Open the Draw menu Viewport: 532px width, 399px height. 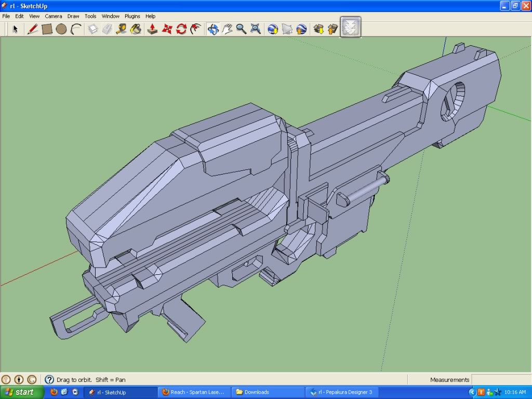[73, 16]
